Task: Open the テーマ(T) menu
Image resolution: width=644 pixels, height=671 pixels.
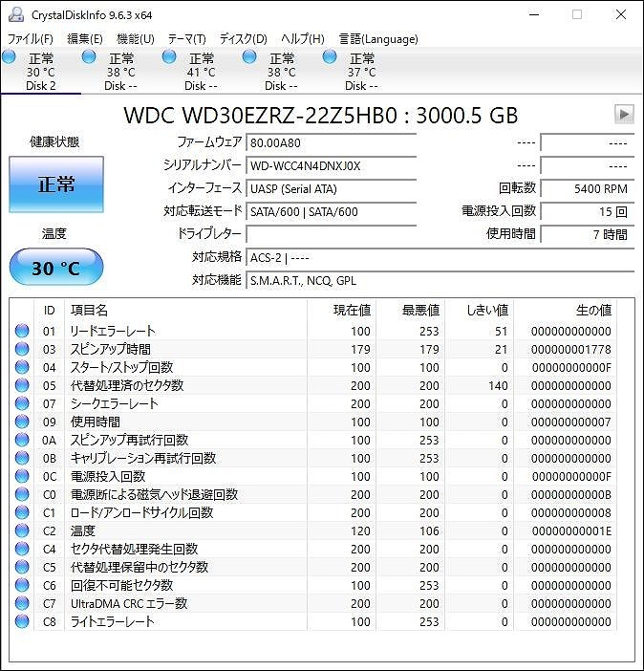Action: [x=186, y=39]
